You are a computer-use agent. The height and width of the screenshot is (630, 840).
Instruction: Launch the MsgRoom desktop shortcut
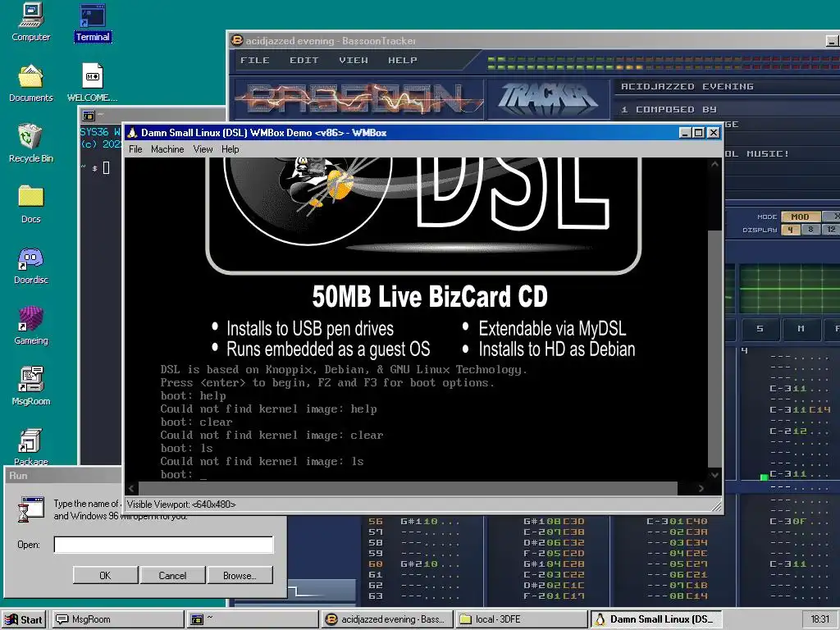[30, 386]
